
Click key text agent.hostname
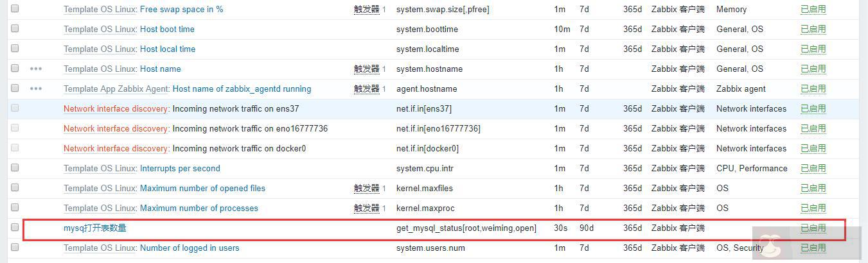(x=427, y=89)
